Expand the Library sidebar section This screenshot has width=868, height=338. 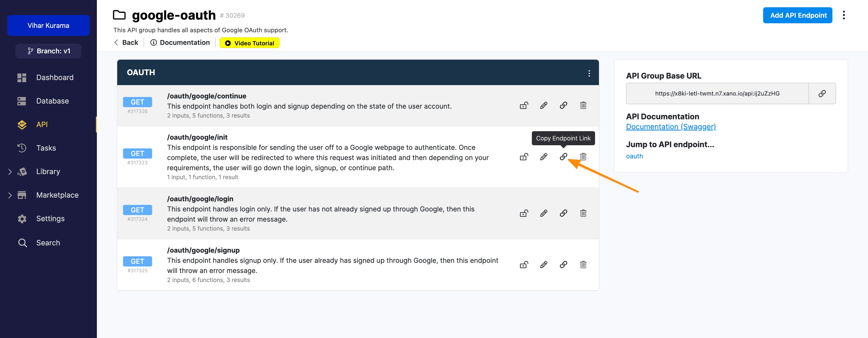click(x=10, y=172)
